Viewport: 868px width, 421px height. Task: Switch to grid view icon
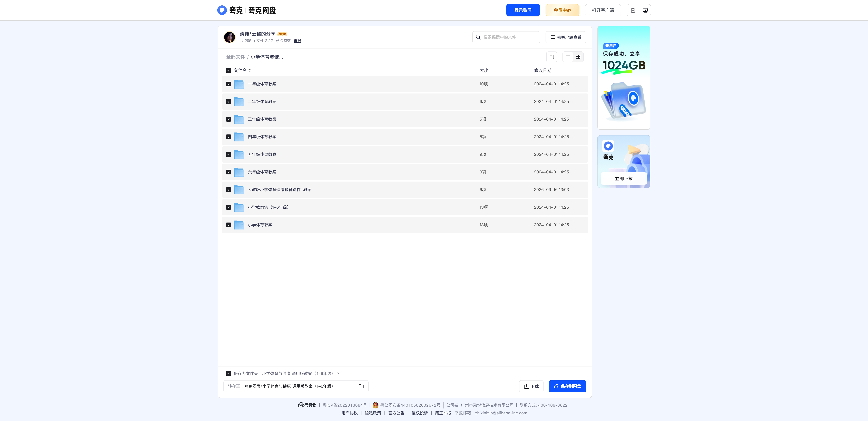(578, 57)
